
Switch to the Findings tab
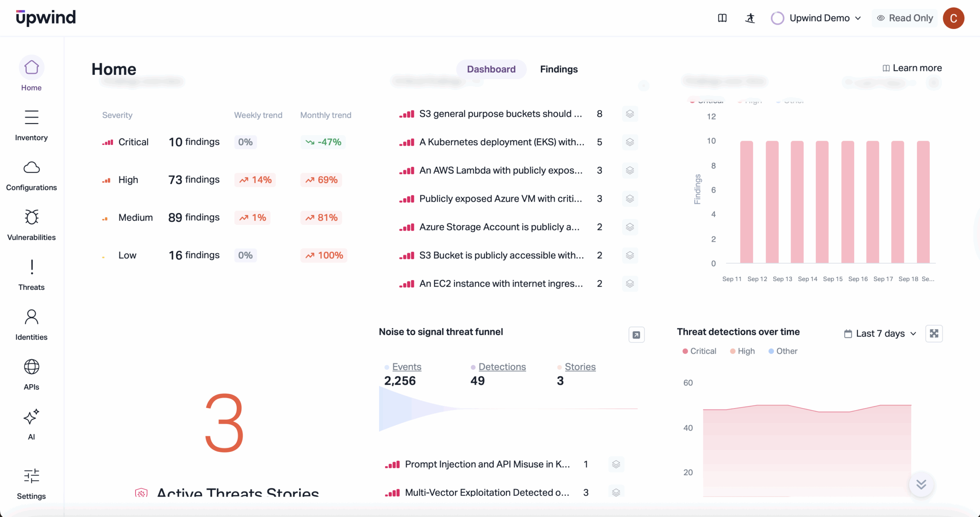click(559, 69)
